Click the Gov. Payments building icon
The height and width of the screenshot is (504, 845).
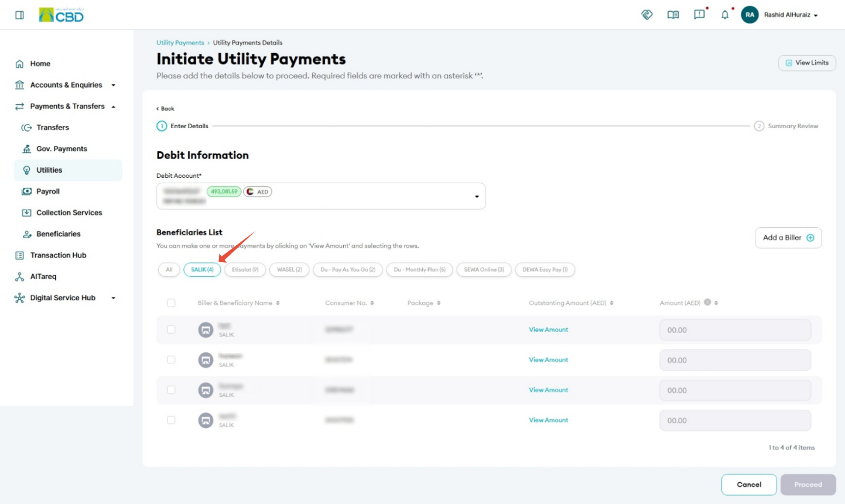coord(26,149)
